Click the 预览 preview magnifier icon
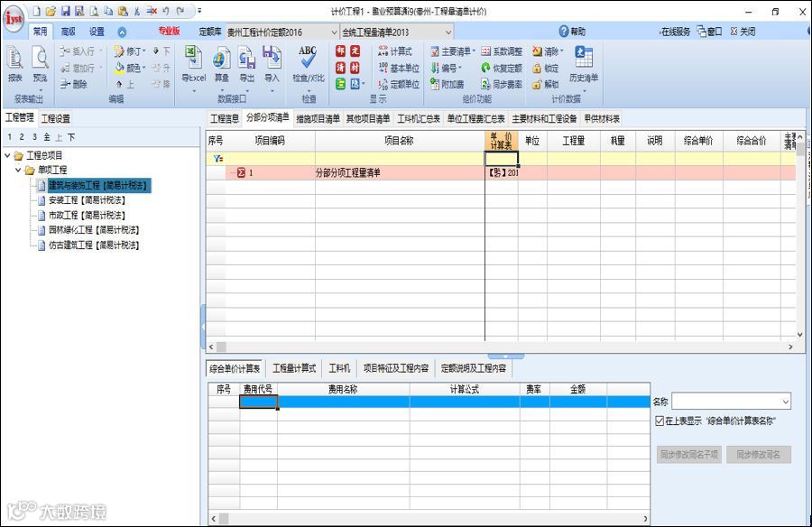This screenshot has width=812, height=527. point(40,64)
